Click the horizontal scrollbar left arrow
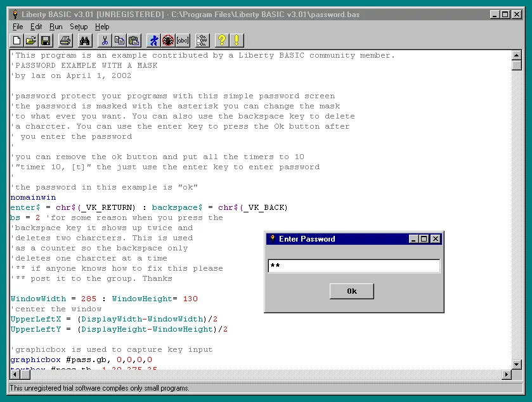 pyautogui.click(x=15, y=375)
